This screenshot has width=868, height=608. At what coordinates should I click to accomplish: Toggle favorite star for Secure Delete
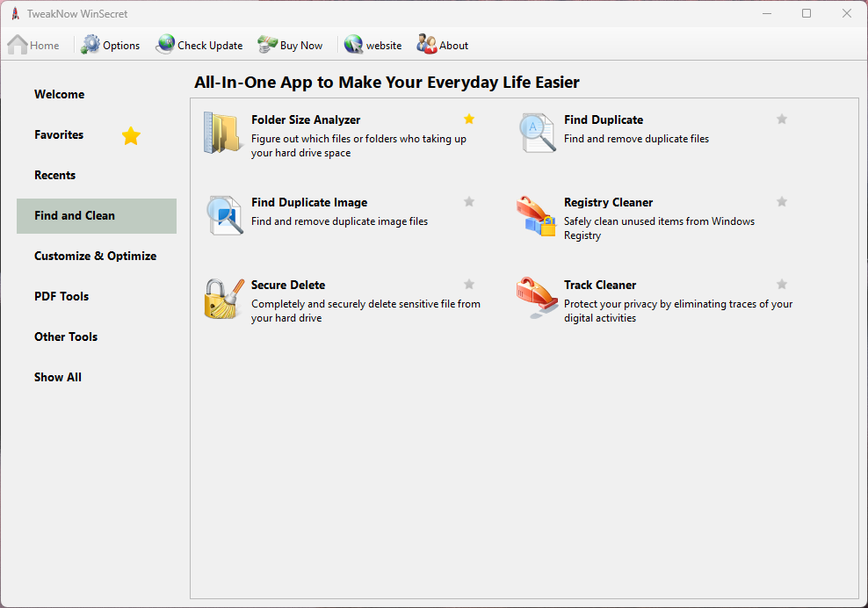point(469,285)
